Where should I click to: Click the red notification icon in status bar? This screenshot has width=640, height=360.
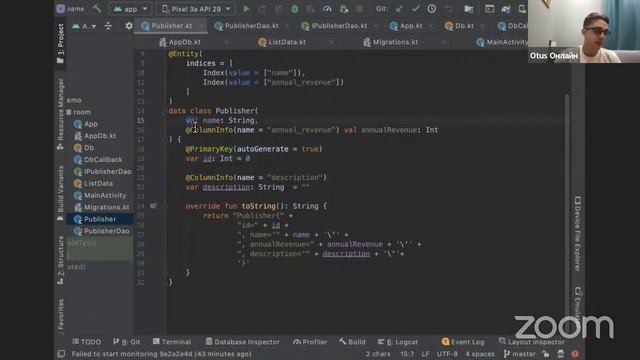point(575,354)
